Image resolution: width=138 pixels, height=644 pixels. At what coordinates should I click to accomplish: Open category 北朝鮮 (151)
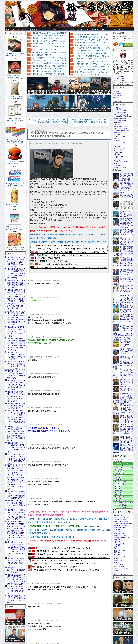point(118,153)
